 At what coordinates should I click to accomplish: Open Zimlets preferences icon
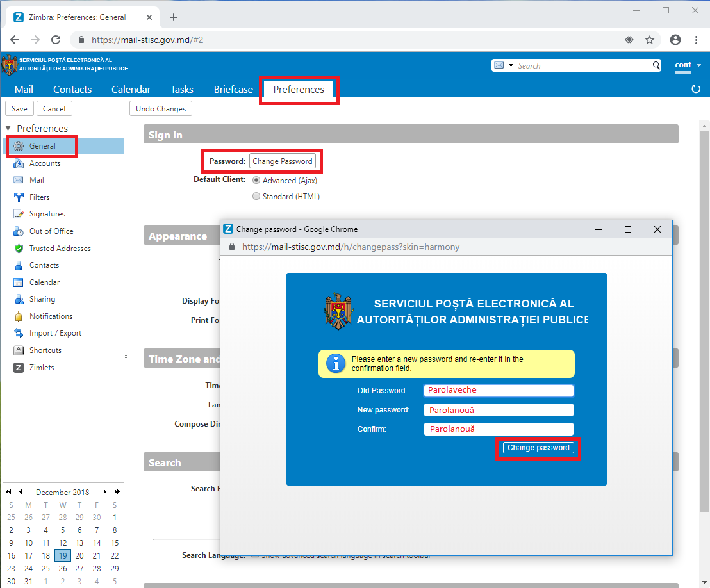[18, 368]
